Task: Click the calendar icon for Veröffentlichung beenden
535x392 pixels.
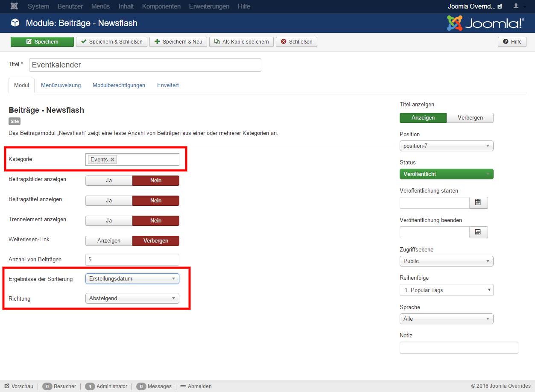Action: tap(478, 232)
